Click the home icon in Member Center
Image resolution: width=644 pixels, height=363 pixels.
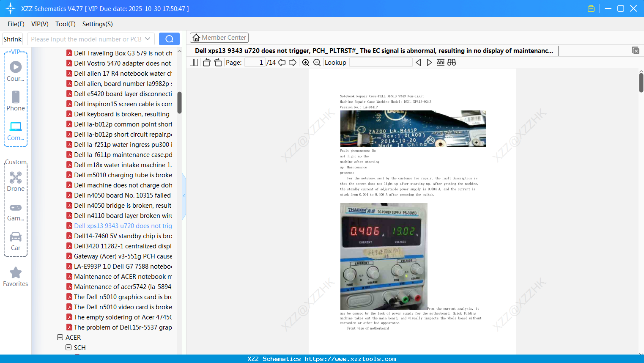196,38
